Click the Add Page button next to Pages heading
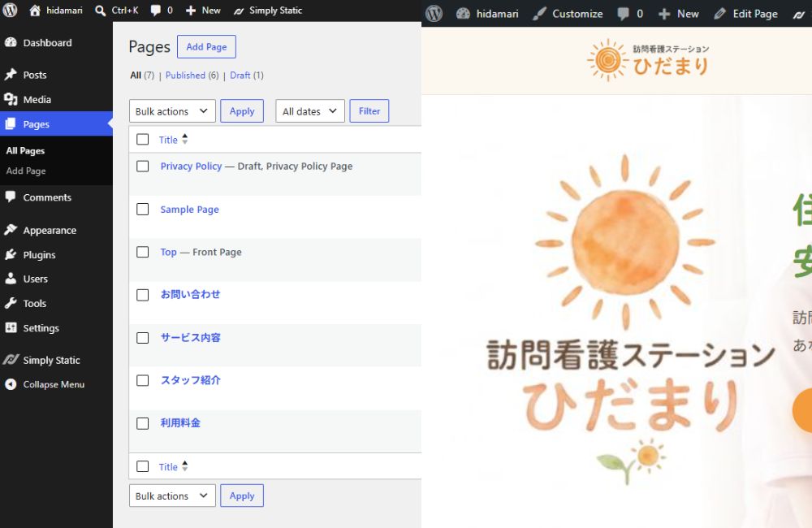The height and width of the screenshot is (528, 812). click(x=206, y=46)
